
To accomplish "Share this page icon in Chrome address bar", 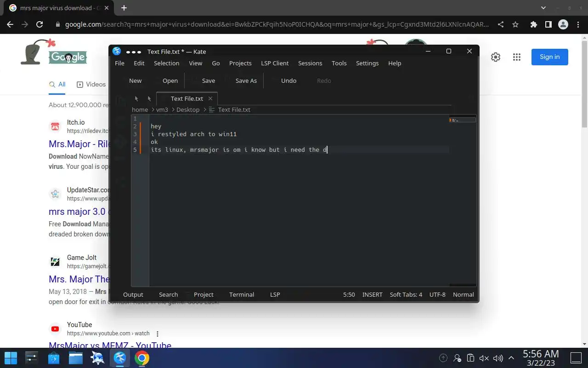I will (501, 24).
